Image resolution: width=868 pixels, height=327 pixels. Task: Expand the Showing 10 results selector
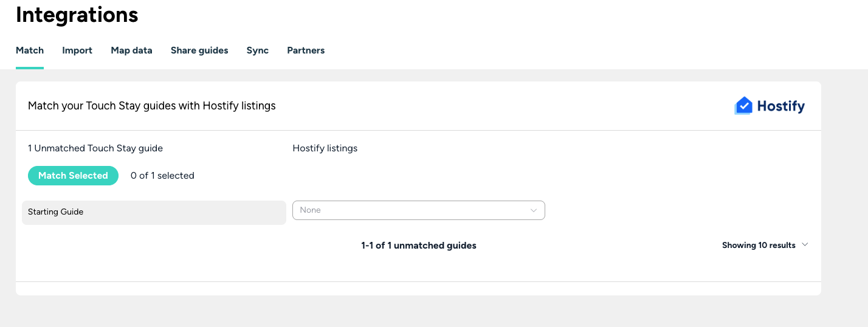pos(759,246)
